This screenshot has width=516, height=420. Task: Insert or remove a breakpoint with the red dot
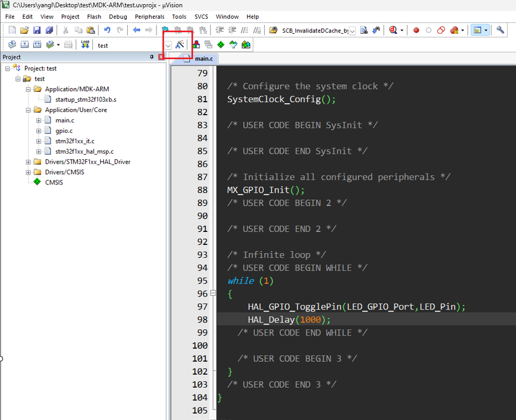click(x=416, y=30)
